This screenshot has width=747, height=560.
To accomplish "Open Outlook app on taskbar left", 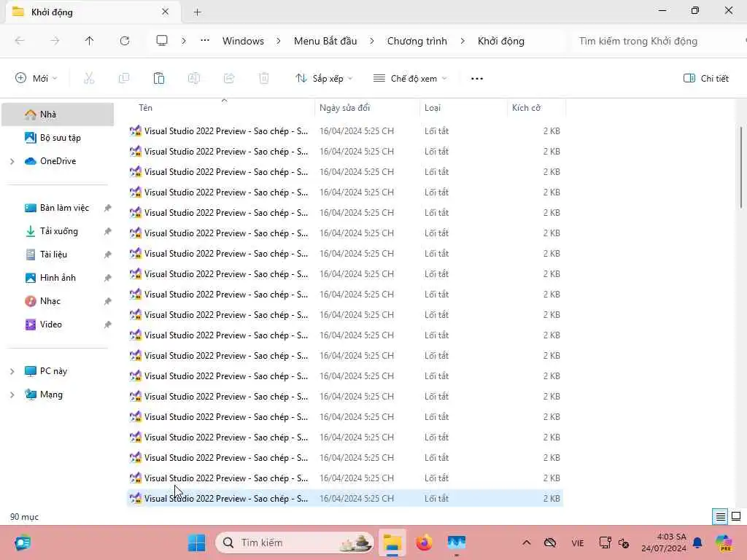I will [23, 542].
